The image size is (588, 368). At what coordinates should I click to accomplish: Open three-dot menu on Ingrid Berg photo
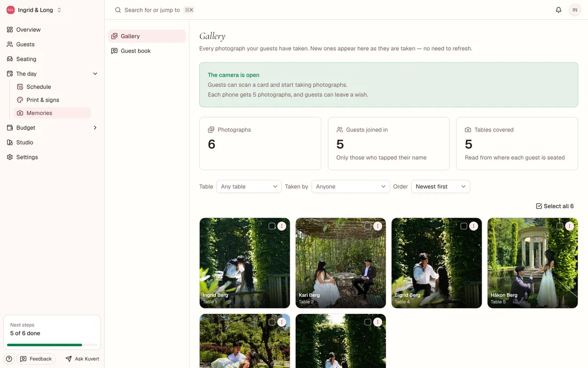(x=282, y=226)
